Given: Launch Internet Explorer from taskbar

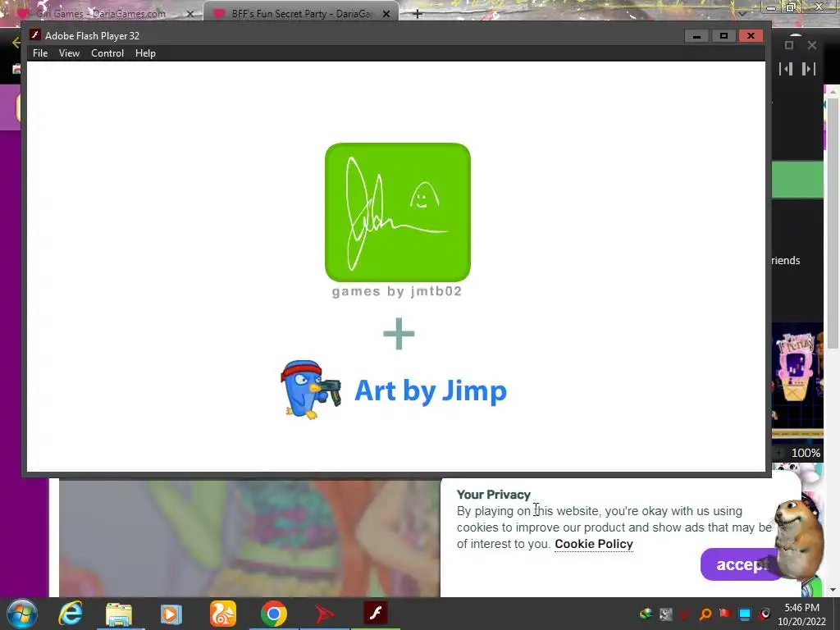Looking at the screenshot, I should [x=71, y=614].
